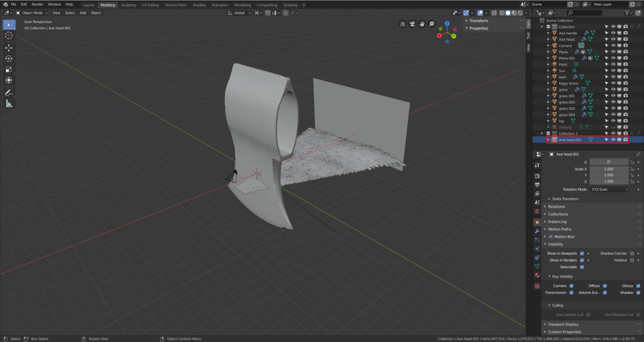Uncheck the Collection exclude checkbox

click(x=548, y=27)
